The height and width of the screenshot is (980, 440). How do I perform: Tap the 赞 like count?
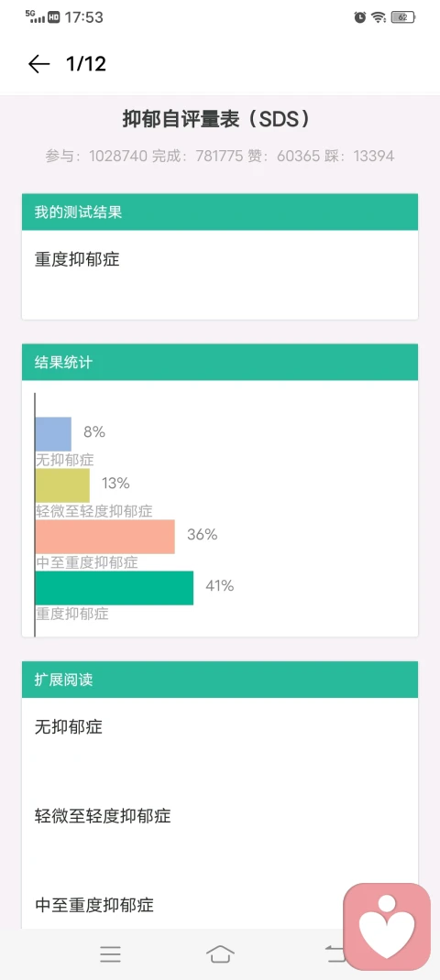(284, 156)
